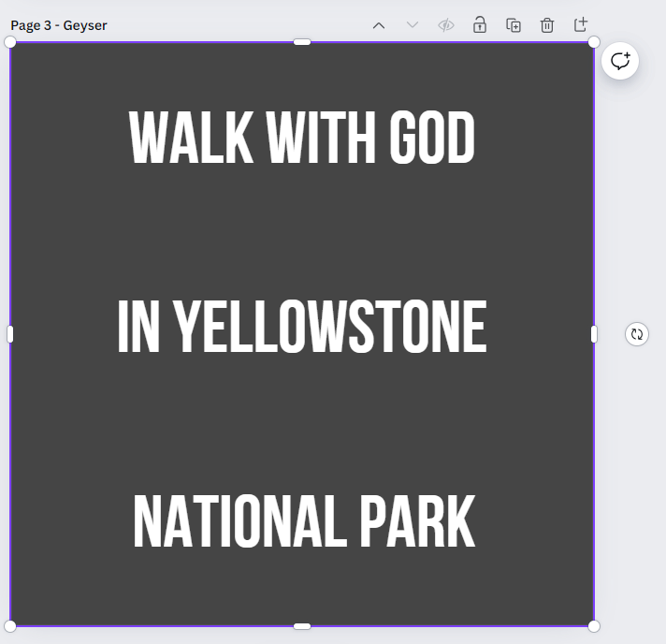Click the bottom edge middle handle
The height and width of the screenshot is (644, 666).
(x=302, y=626)
